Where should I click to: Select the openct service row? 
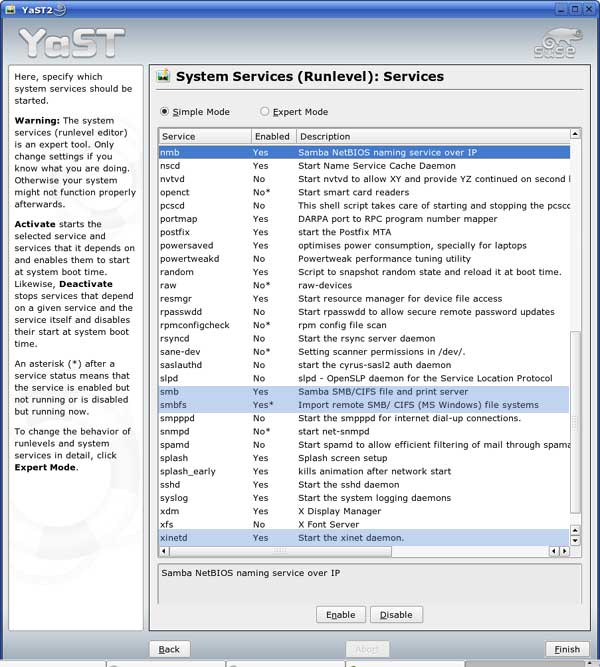[364, 192]
